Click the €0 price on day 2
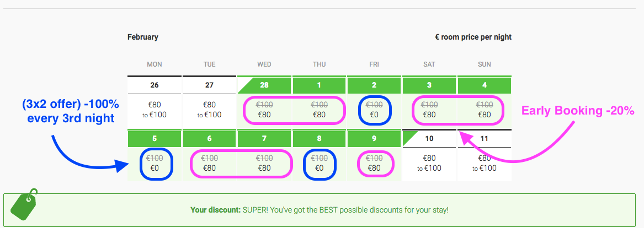The image size is (644, 228). (374, 115)
